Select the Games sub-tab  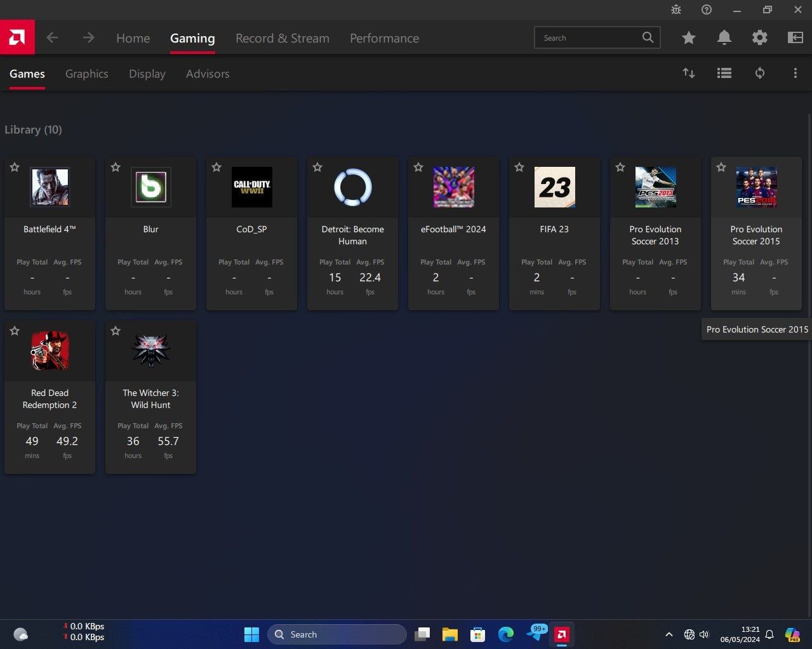click(x=27, y=74)
